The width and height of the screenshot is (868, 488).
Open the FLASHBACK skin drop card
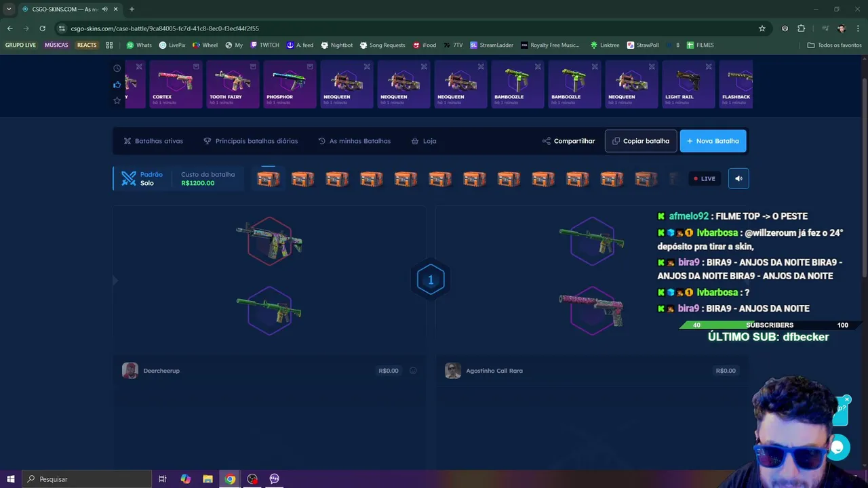coord(736,84)
